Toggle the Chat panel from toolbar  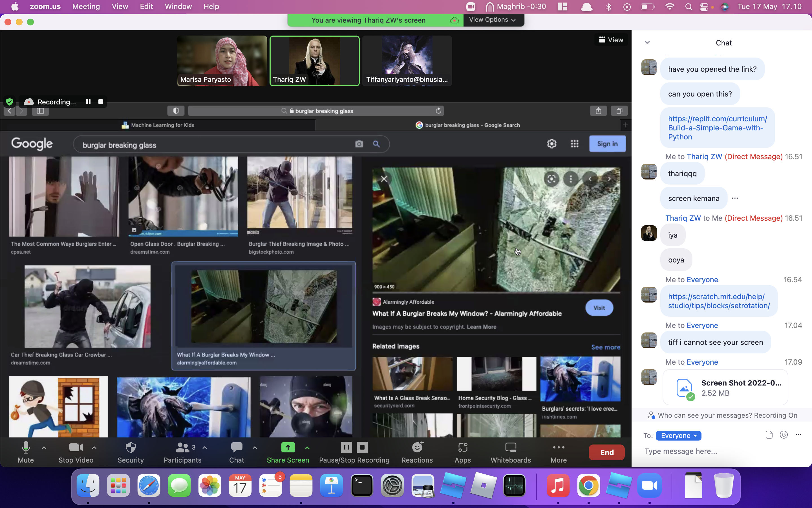tap(236, 452)
